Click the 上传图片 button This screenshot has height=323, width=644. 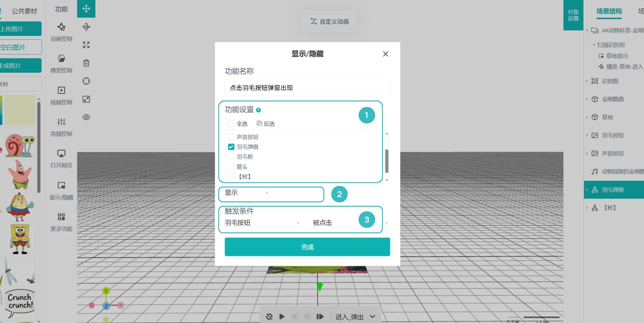tap(21, 29)
